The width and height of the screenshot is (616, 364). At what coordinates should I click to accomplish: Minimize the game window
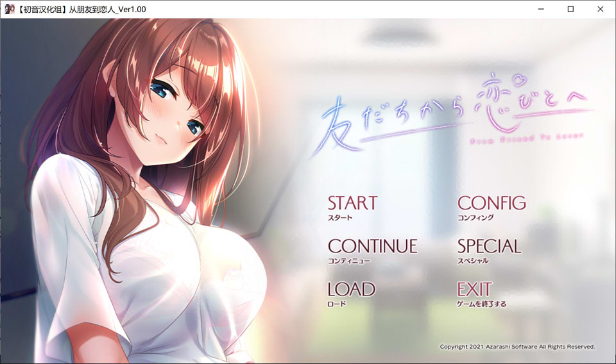[541, 9]
